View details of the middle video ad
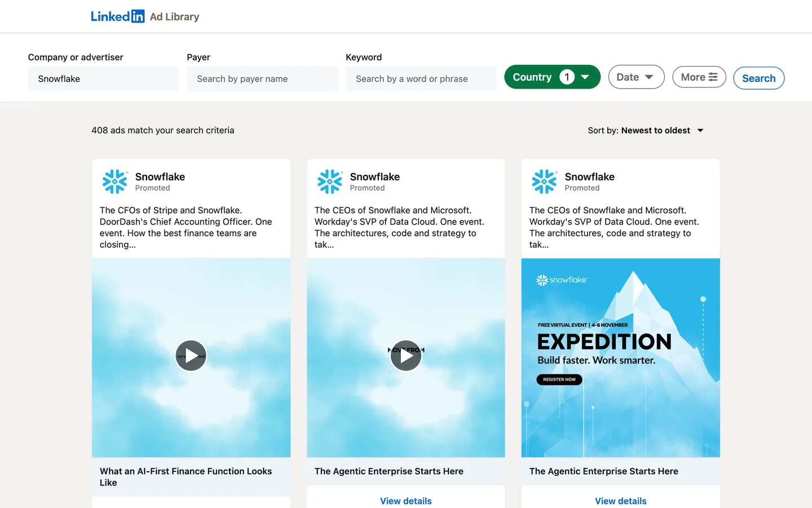 (406, 501)
